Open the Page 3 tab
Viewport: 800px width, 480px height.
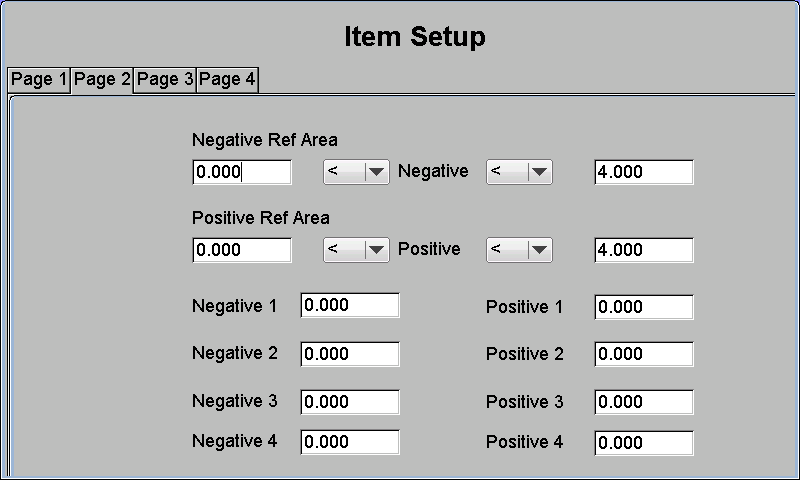(165, 80)
